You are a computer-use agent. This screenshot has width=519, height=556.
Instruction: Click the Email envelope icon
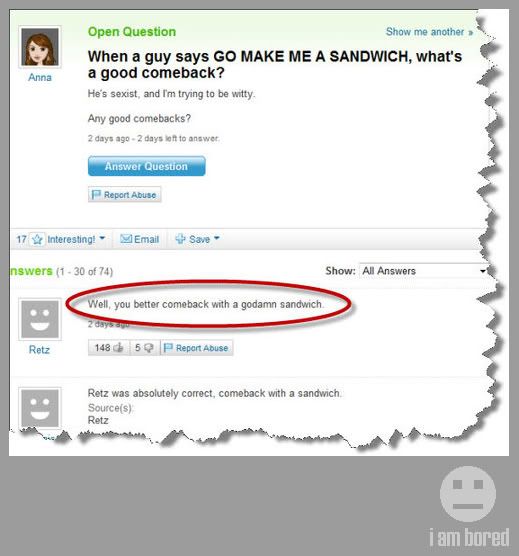tap(126, 239)
